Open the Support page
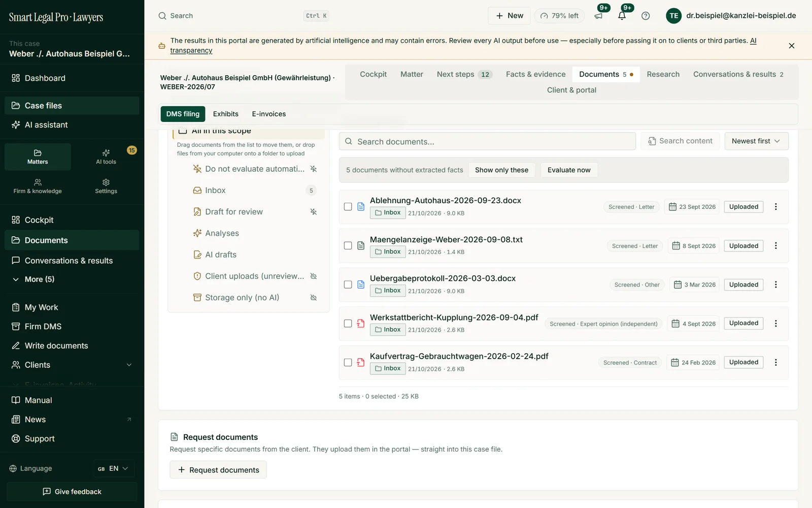 point(72,439)
